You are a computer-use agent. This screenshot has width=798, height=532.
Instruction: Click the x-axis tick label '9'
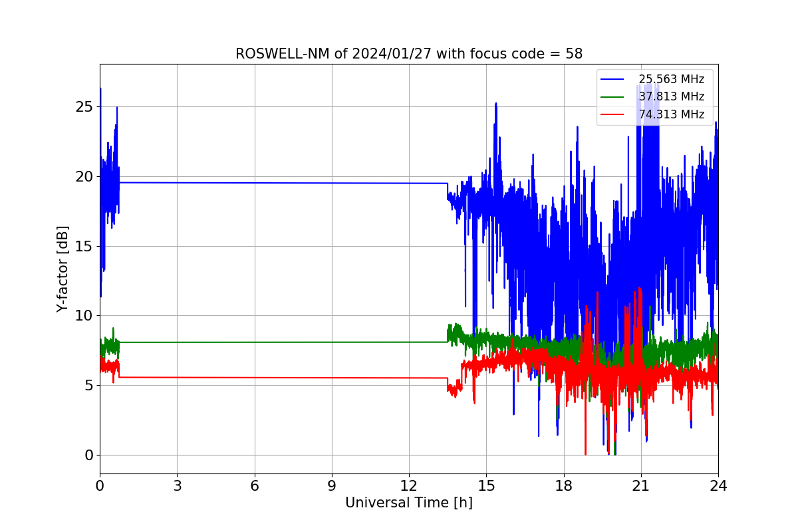coord(332,486)
